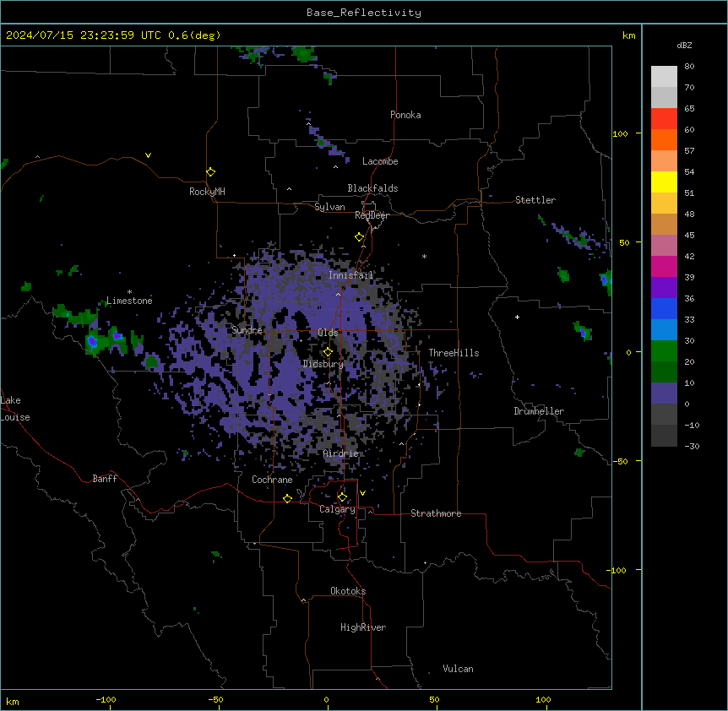
Task: Pick the dark orange 57-60 dBZ swatch
Action: pos(664,140)
